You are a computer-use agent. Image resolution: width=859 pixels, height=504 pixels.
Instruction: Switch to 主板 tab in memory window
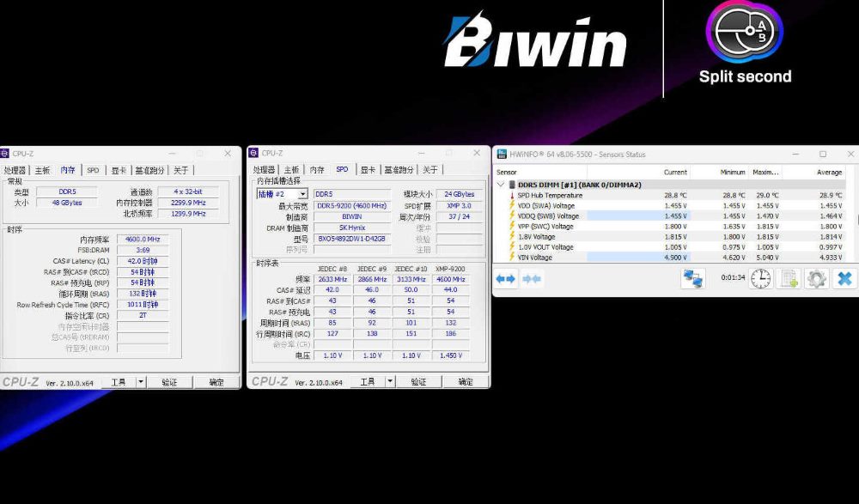[x=42, y=170]
